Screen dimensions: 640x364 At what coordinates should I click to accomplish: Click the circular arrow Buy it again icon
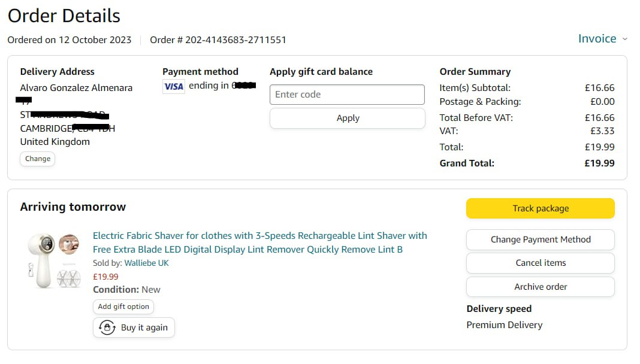click(107, 327)
